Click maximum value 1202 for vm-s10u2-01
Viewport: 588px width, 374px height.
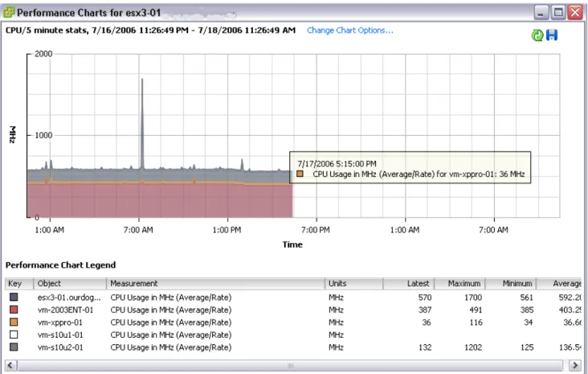[473, 347]
